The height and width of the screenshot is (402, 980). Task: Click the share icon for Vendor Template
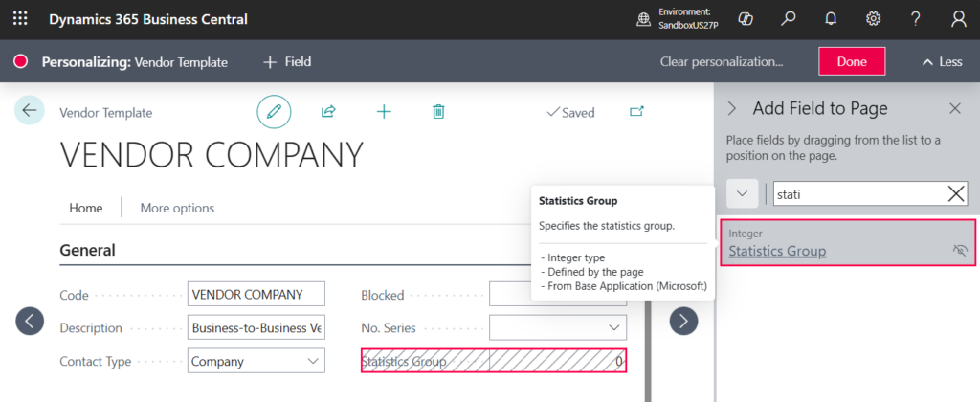point(328,112)
